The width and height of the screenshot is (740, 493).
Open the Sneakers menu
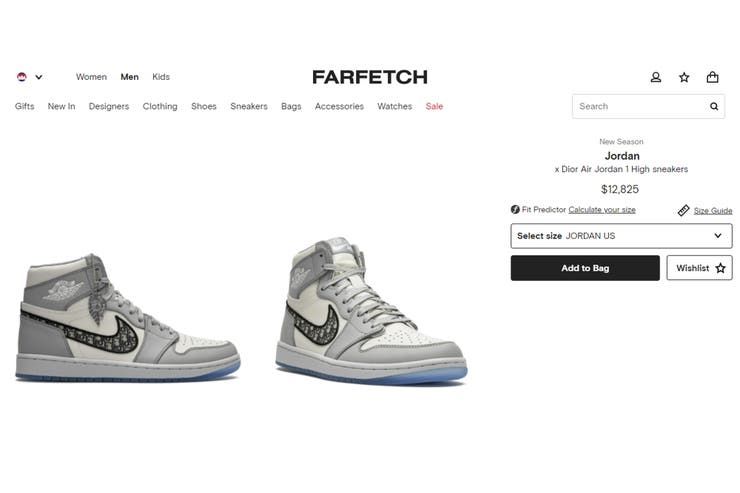click(x=249, y=106)
